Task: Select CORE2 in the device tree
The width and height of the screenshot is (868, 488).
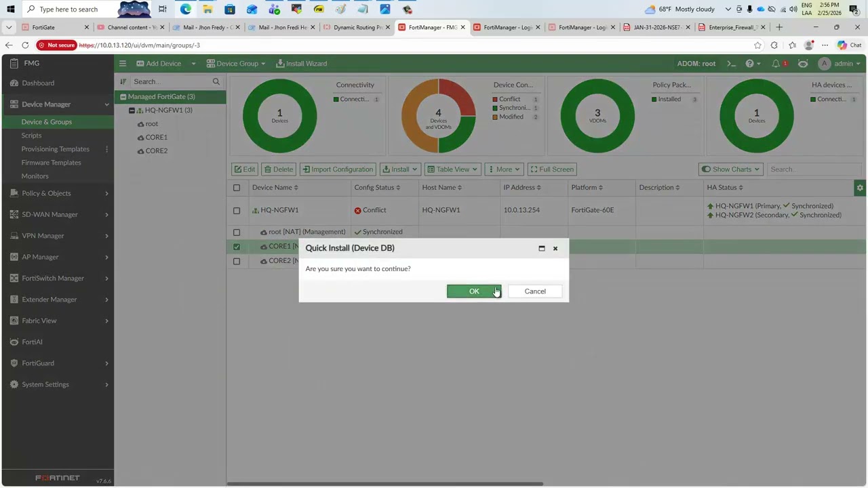Action: [x=156, y=151]
